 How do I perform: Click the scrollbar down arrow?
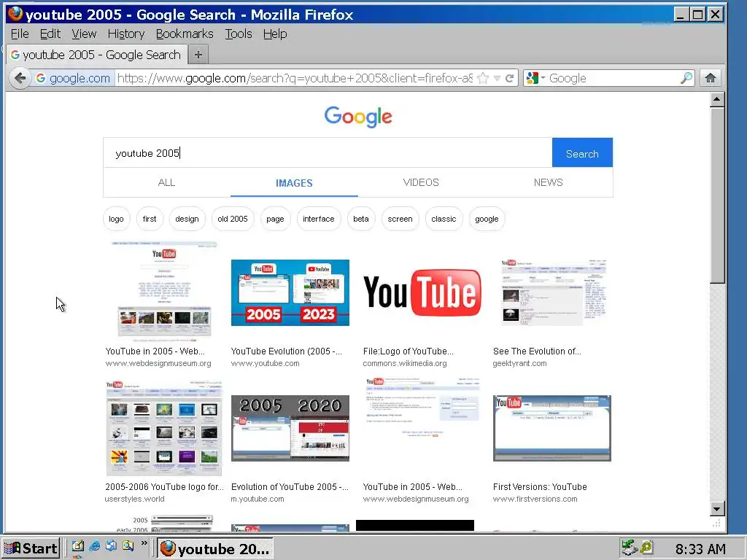717,508
